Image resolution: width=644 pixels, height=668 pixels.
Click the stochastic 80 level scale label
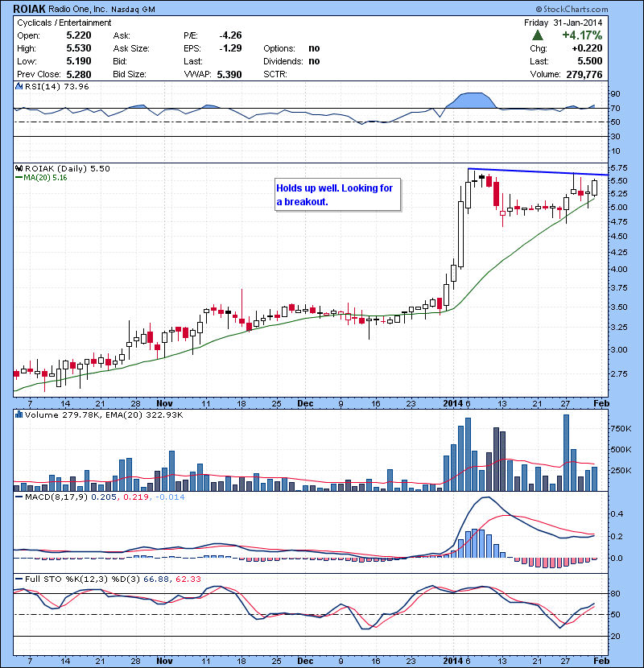616,593
